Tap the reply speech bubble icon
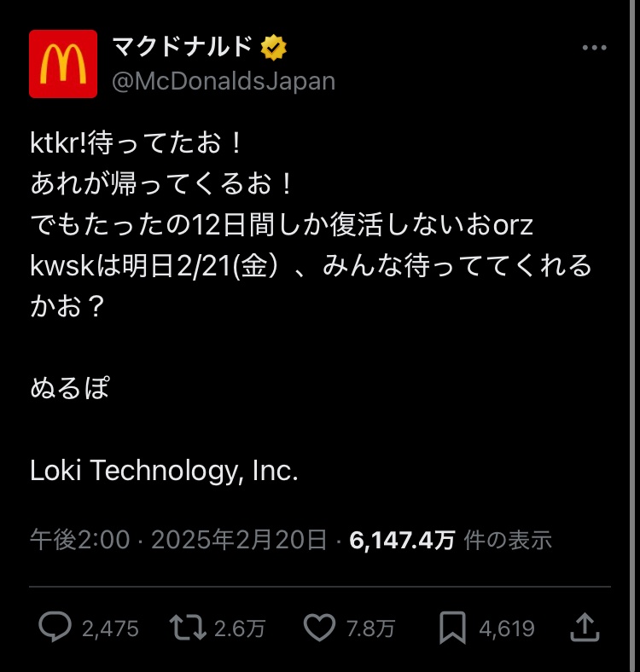Screen dimensions: 640x672 (x=55, y=627)
